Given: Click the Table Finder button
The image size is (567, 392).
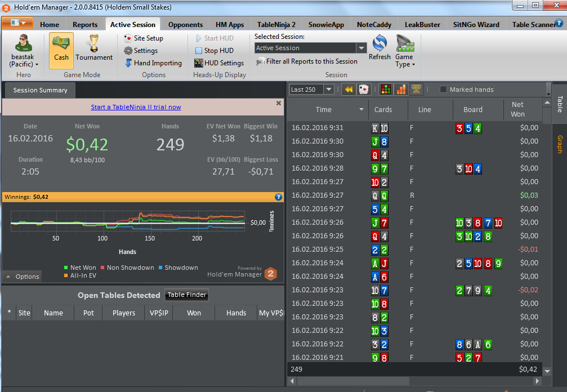Looking at the screenshot, I should tap(186, 295).
